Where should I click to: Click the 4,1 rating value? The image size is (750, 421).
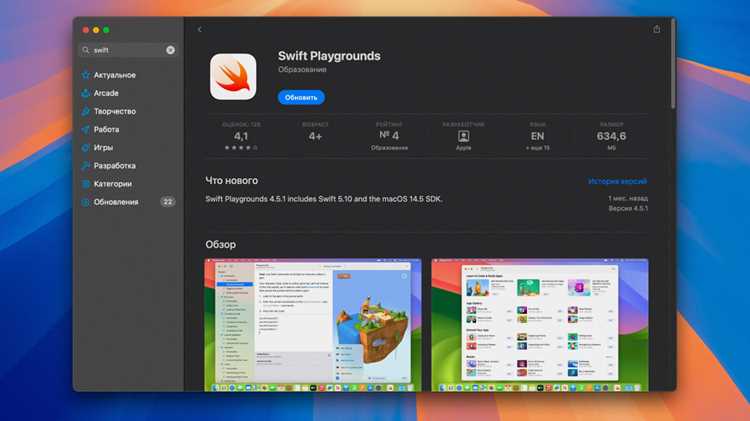tap(241, 136)
